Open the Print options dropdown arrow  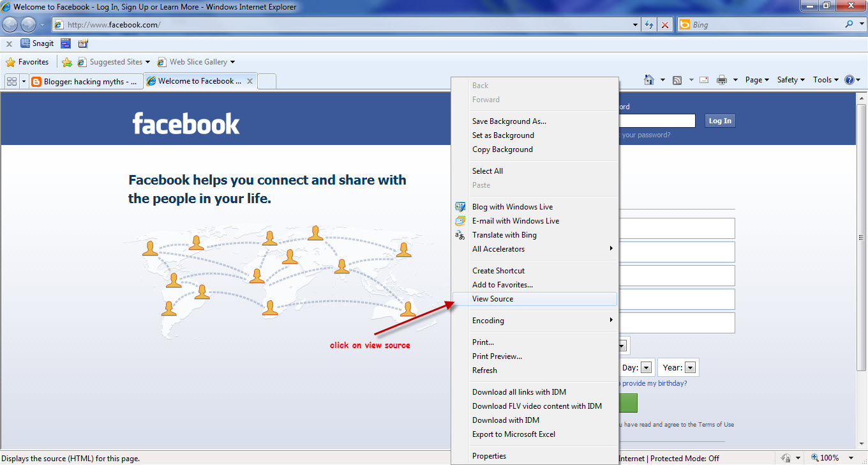pos(735,80)
